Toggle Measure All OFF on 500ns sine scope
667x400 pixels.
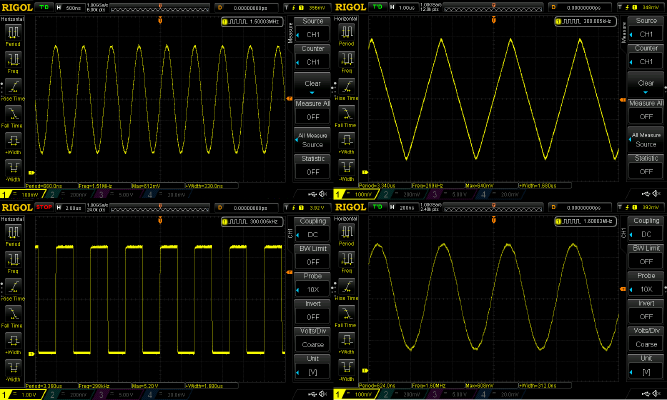coord(313,112)
